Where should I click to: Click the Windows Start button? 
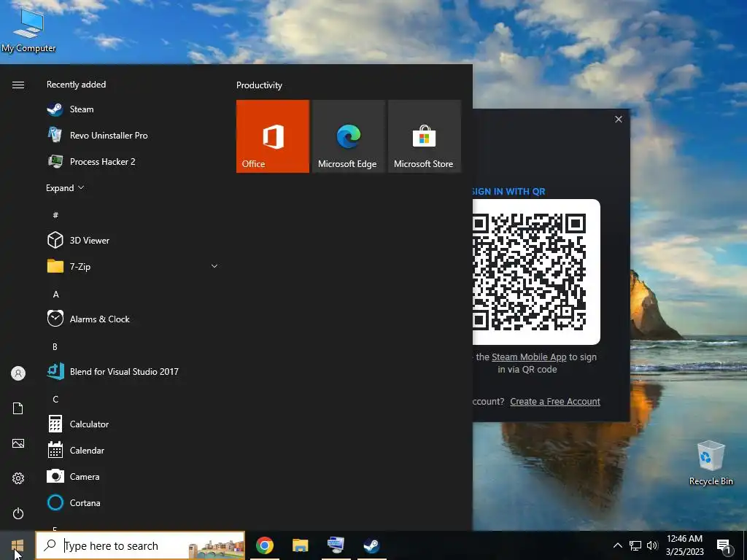18,545
